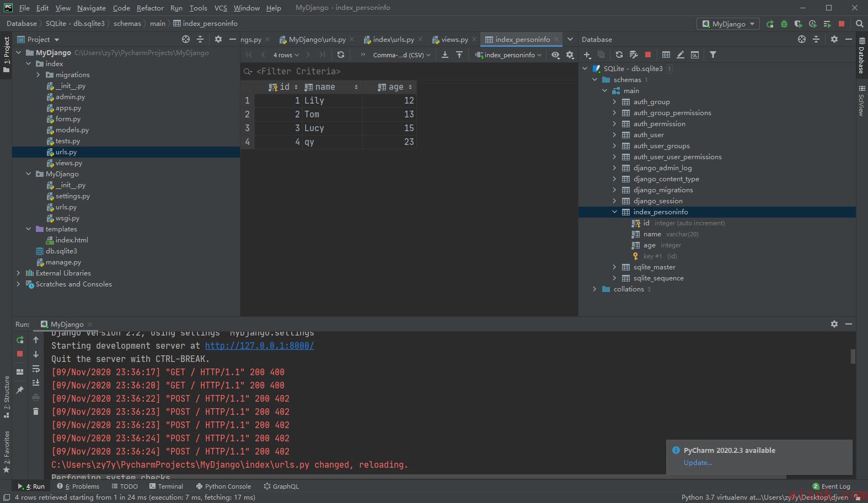Reload the table data with refresh icon
Image resolution: width=868 pixels, height=503 pixels.
pos(341,55)
